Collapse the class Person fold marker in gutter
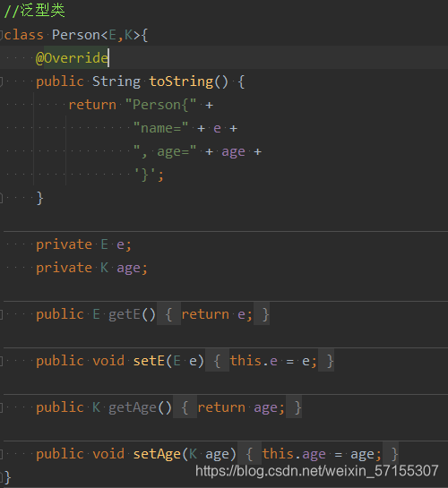This screenshot has height=488, width=448. point(1,35)
